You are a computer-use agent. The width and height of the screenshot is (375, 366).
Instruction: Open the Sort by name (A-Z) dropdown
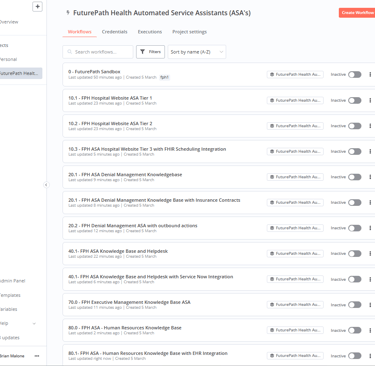pyautogui.click(x=197, y=52)
